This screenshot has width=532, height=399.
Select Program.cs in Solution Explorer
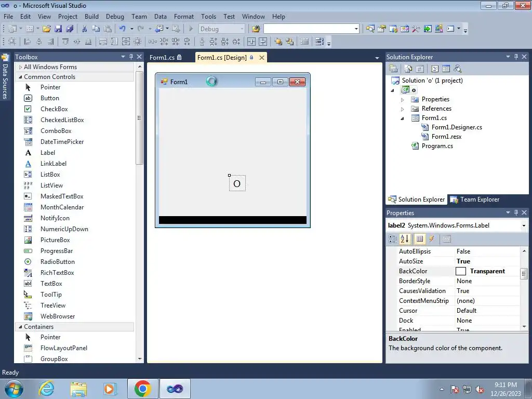click(x=437, y=146)
